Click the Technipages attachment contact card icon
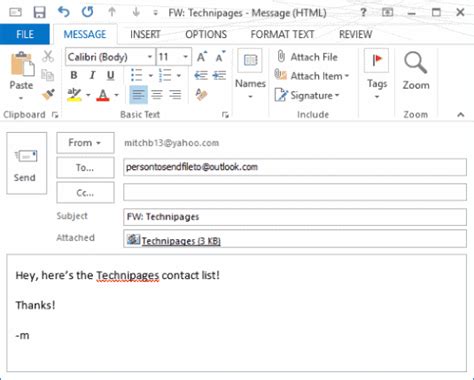 (x=133, y=239)
